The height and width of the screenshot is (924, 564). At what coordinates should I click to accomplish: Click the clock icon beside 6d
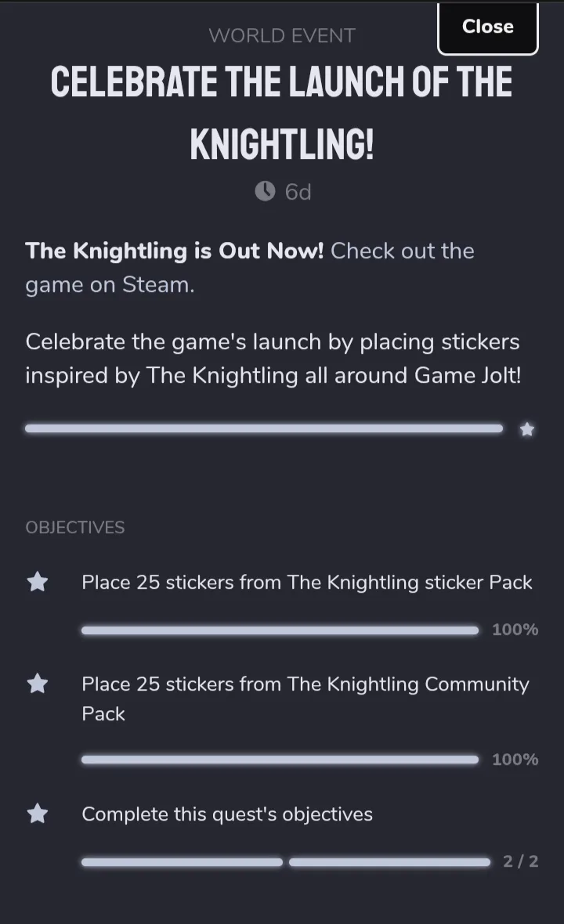(x=266, y=192)
